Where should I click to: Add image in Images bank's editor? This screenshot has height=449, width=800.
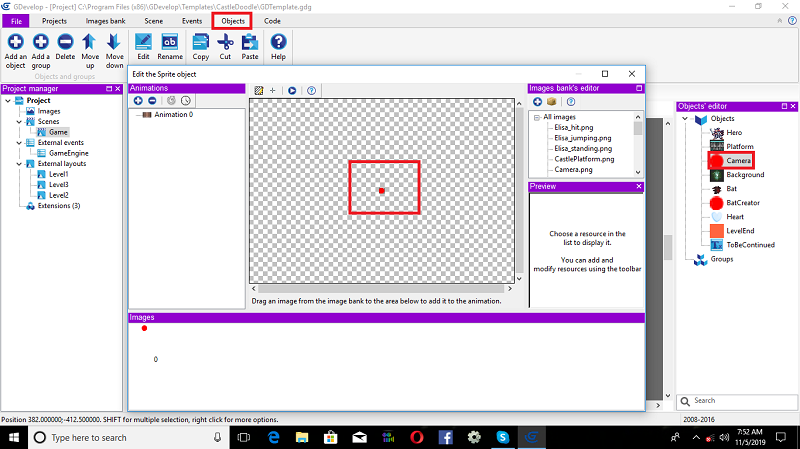point(537,102)
